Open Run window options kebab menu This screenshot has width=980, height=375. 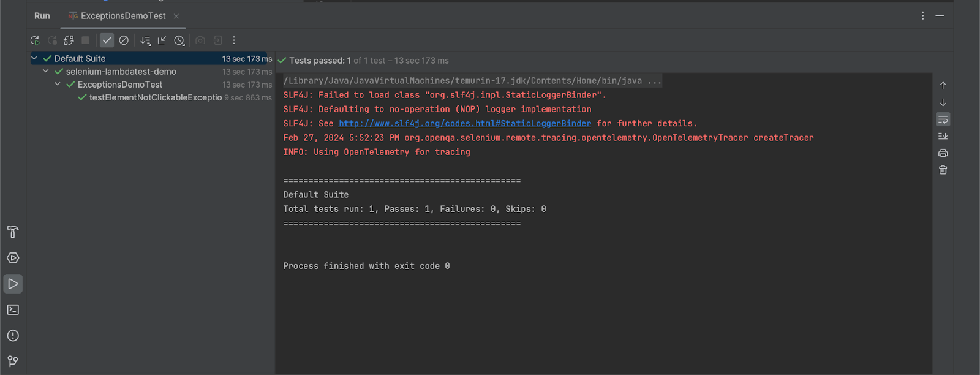click(923, 16)
